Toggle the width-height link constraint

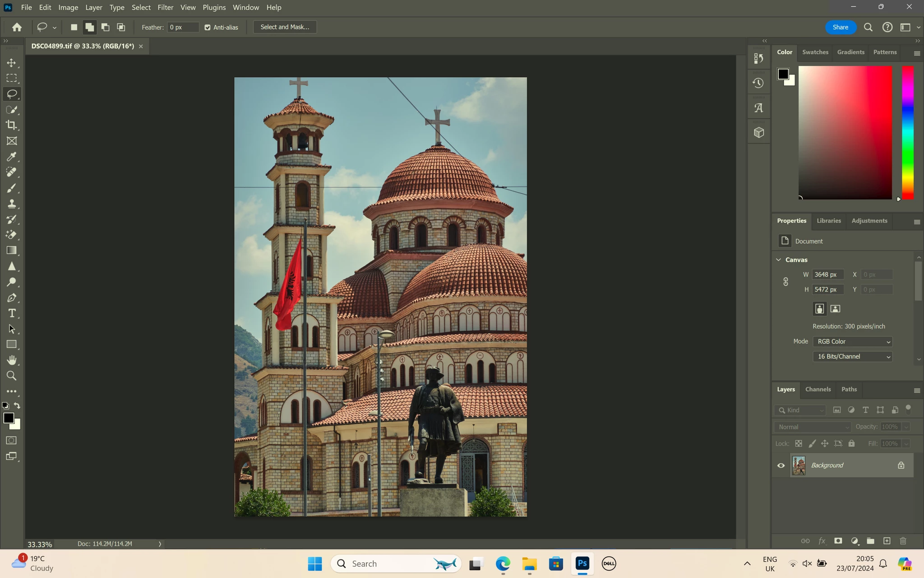(785, 282)
